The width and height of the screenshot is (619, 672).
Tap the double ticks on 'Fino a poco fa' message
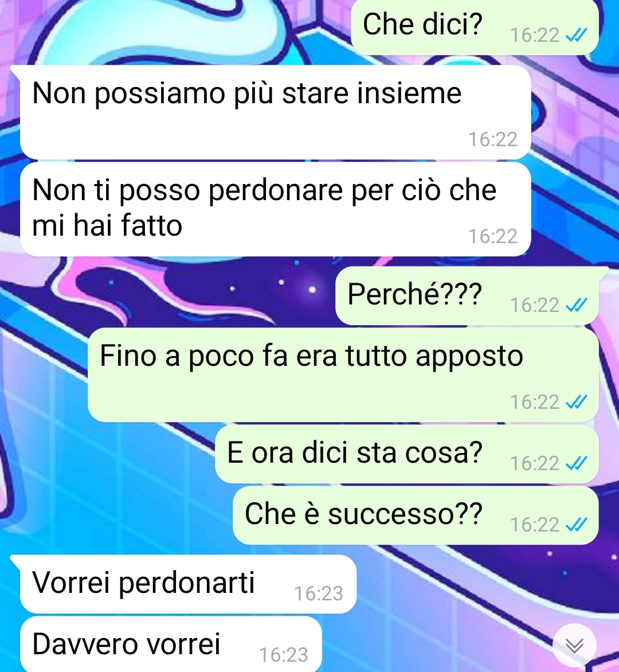click(x=576, y=402)
